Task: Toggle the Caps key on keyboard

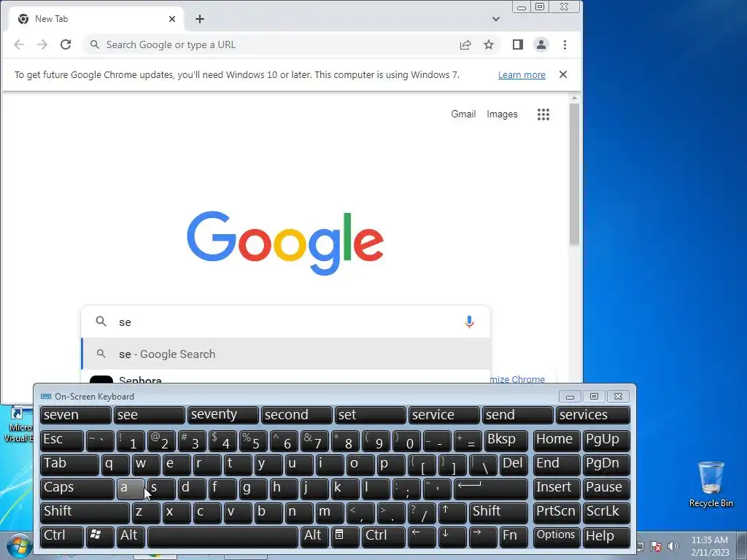Action: (77, 488)
